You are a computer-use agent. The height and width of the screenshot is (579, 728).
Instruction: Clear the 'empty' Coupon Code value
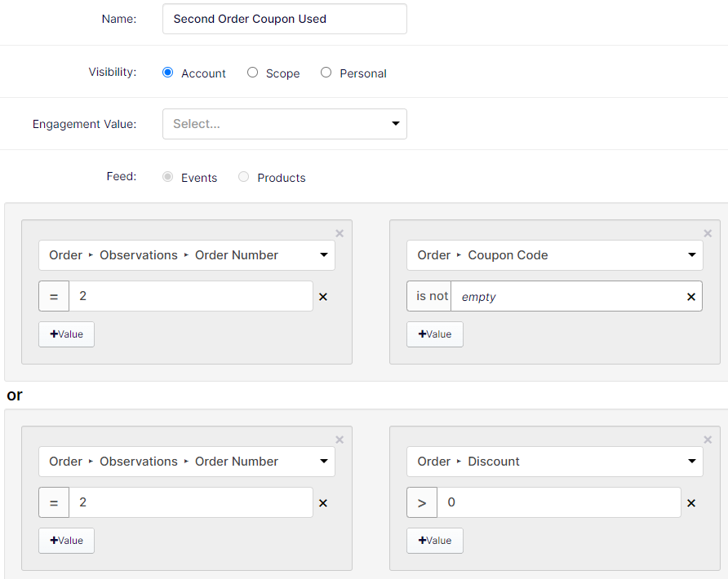690,297
